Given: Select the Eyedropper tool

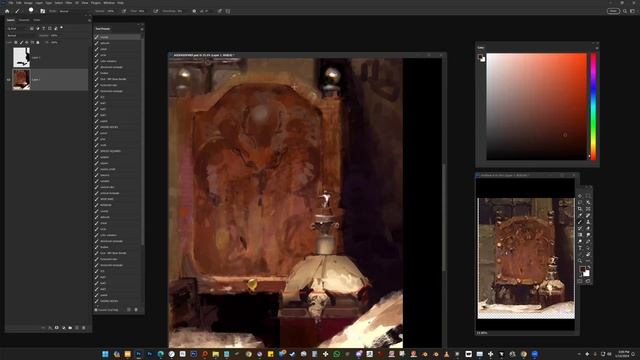Looking at the screenshot, I should coord(580,216).
